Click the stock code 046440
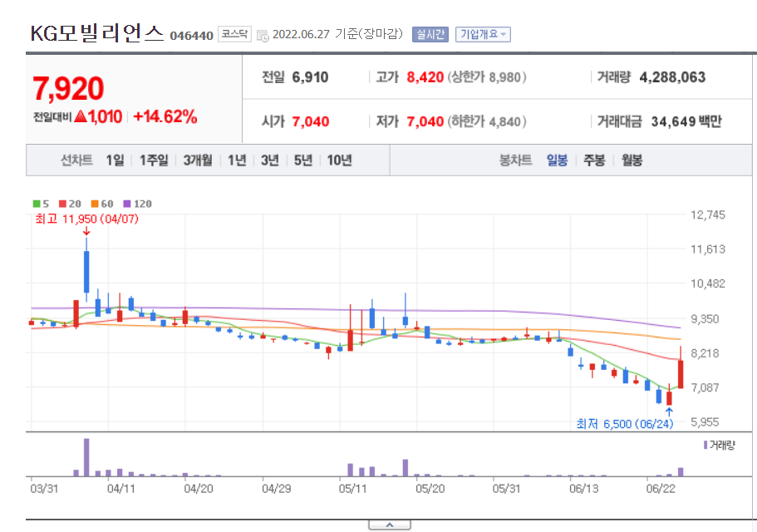Viewport: 757px width, 532px height. (192, 37)
